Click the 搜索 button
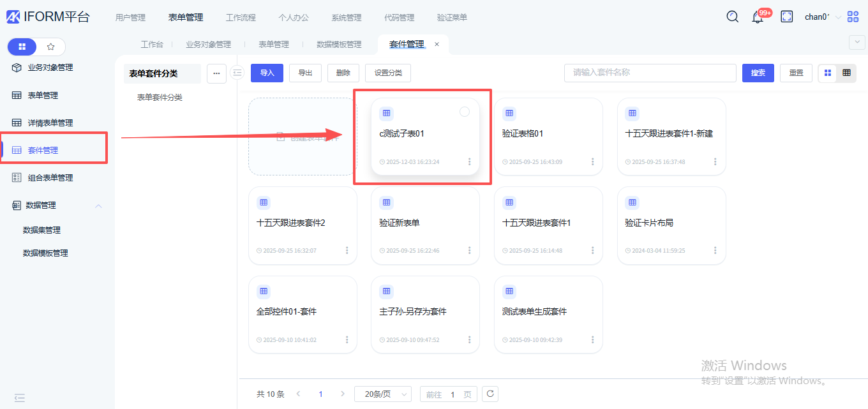The image size is (868, 409). (x=758, y=73)
